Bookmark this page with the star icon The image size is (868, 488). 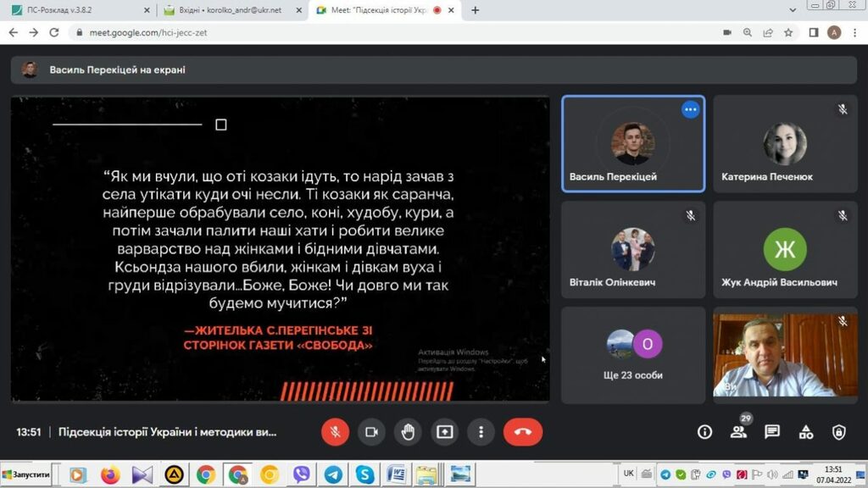tap(788, 32)
